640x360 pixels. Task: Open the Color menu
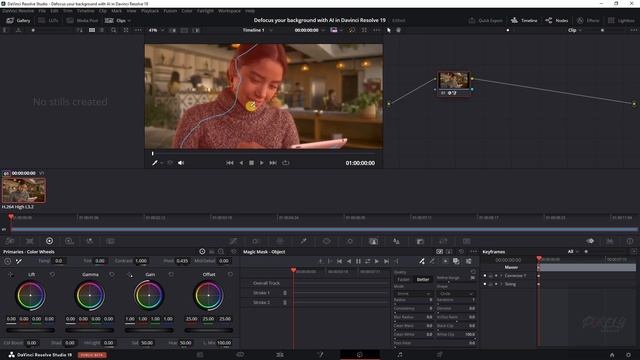[187, 11]
